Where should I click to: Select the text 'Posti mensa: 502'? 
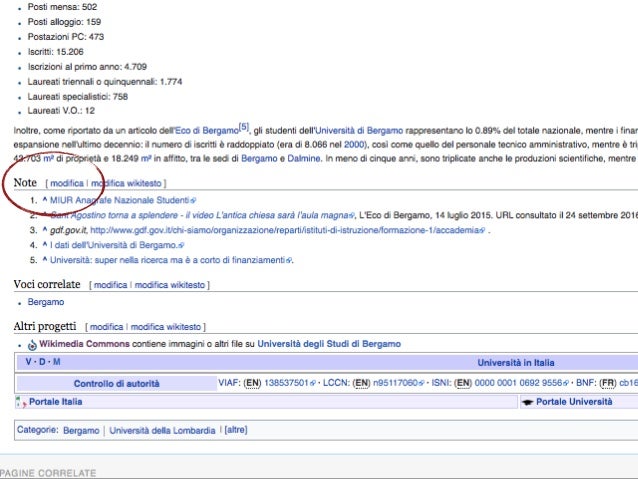(x=62, y=7)
